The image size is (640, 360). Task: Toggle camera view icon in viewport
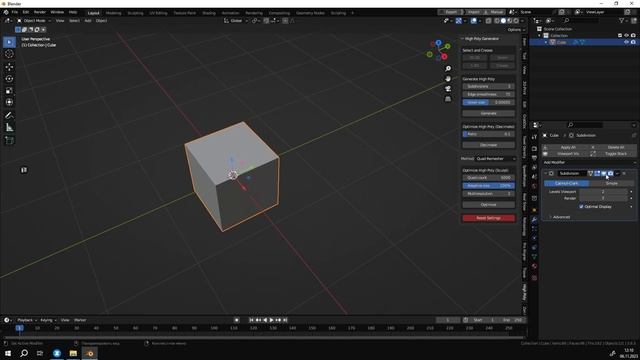coord(448,89)
